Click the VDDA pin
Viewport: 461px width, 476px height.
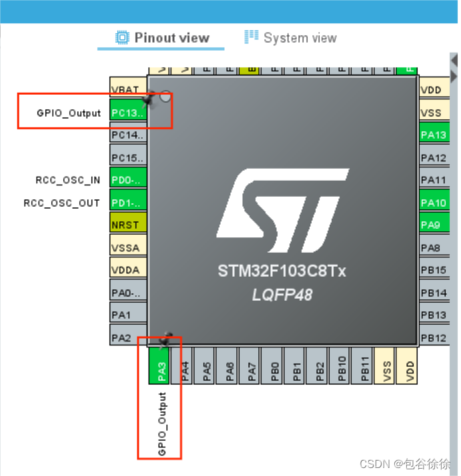coord(128,267)
